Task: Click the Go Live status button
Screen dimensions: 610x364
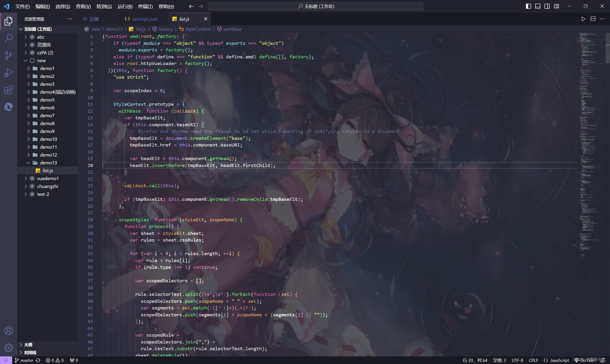Action: [586, 360]
